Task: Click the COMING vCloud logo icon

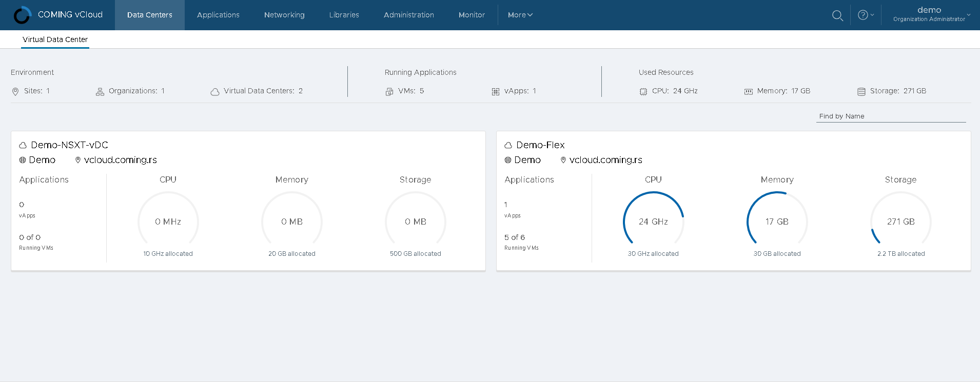Action: [x=22, y=15]
